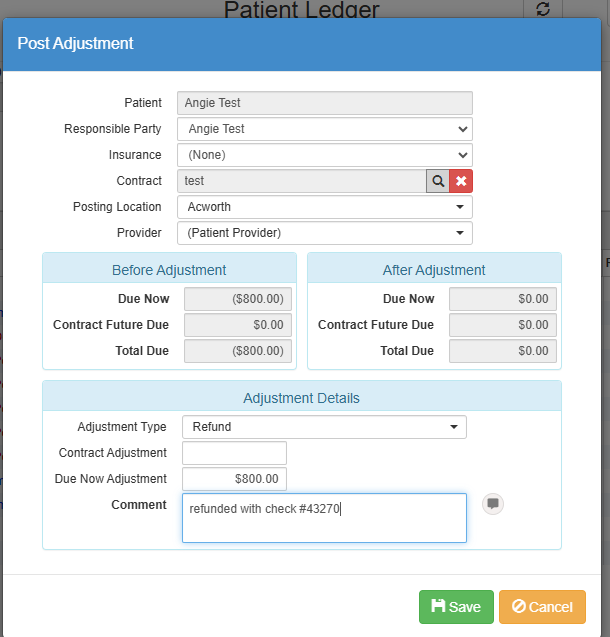The width and height of the screenshot is (610, 637).
Task: Click the Due Now Adjustment label
Action: click(x=110, y=479)
